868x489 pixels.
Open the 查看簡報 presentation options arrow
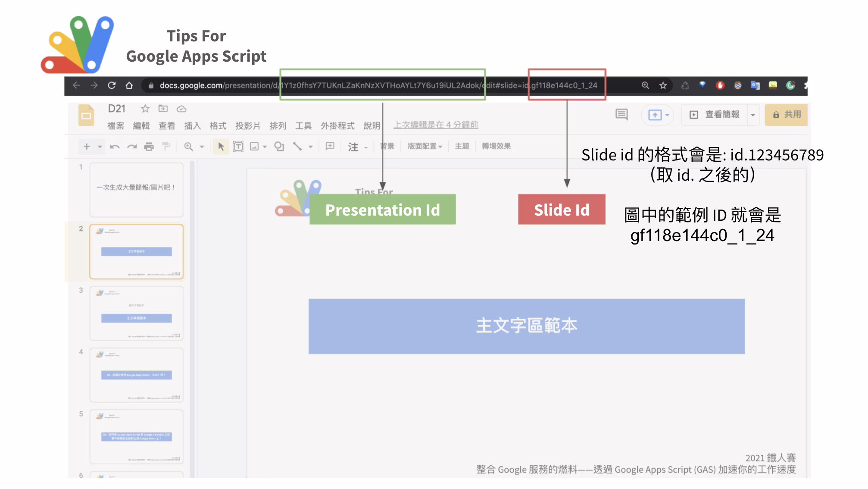[x=753, y=115]
